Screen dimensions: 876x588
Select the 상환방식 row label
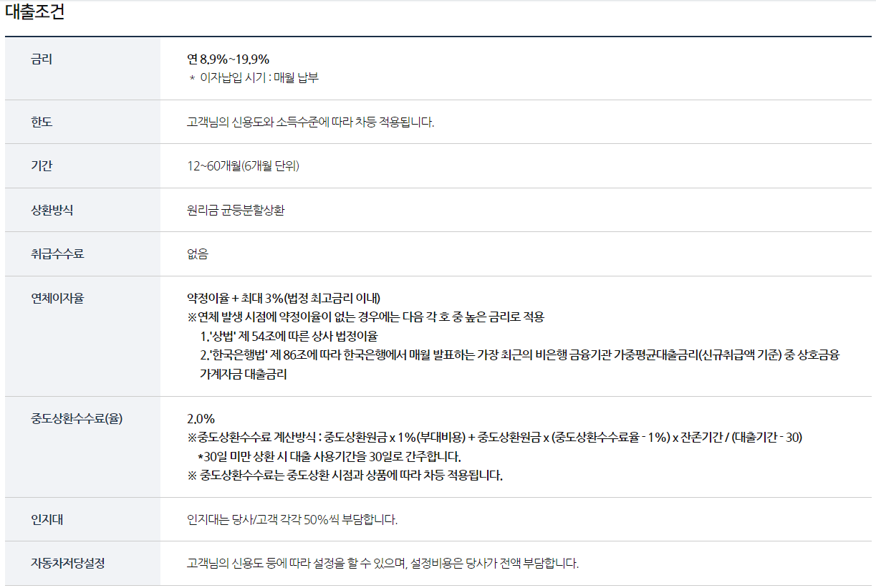(52, 211)
